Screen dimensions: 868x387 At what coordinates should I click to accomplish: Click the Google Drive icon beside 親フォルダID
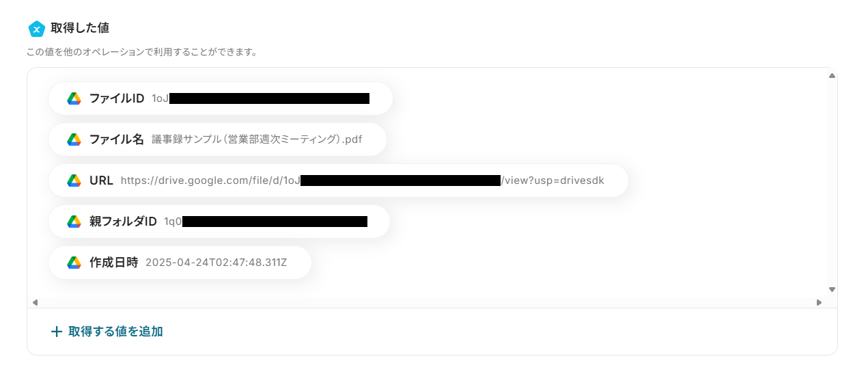[74, 222]
